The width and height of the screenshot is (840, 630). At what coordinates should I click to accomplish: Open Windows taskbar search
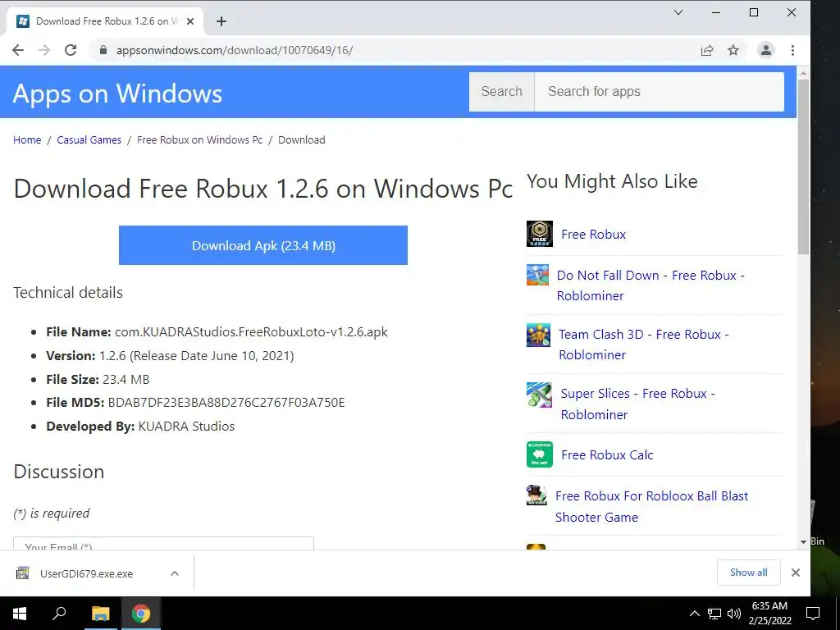click(x=59, y=614)
